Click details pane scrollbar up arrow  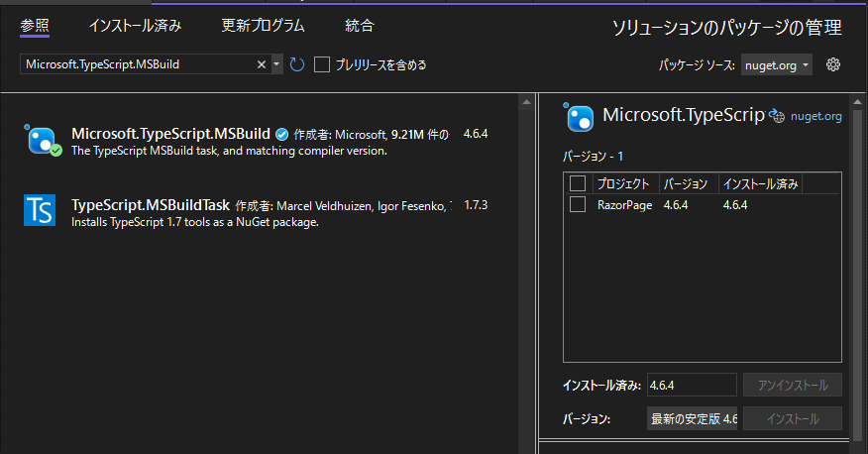tap(857, 102)
